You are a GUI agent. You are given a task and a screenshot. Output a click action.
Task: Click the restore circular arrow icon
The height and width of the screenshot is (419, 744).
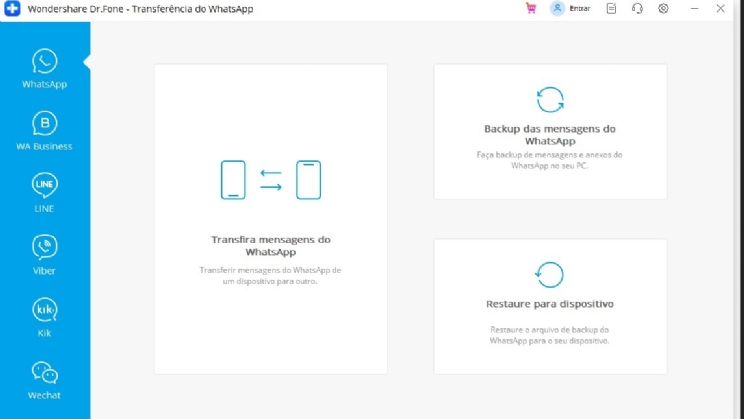pos(549,274)
